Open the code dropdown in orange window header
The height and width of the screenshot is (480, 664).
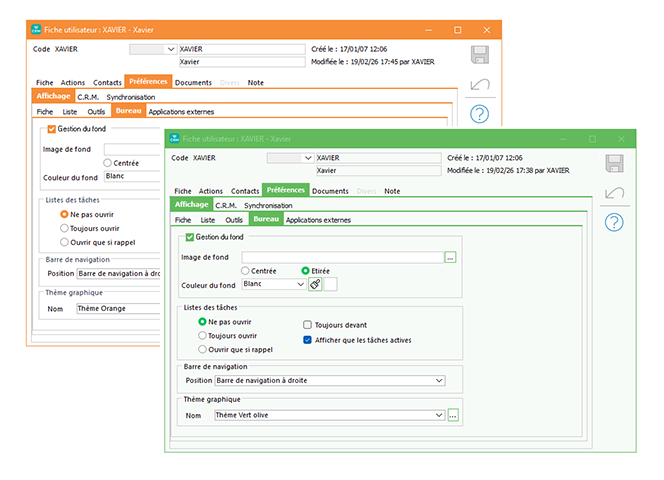tap(152, 49)
